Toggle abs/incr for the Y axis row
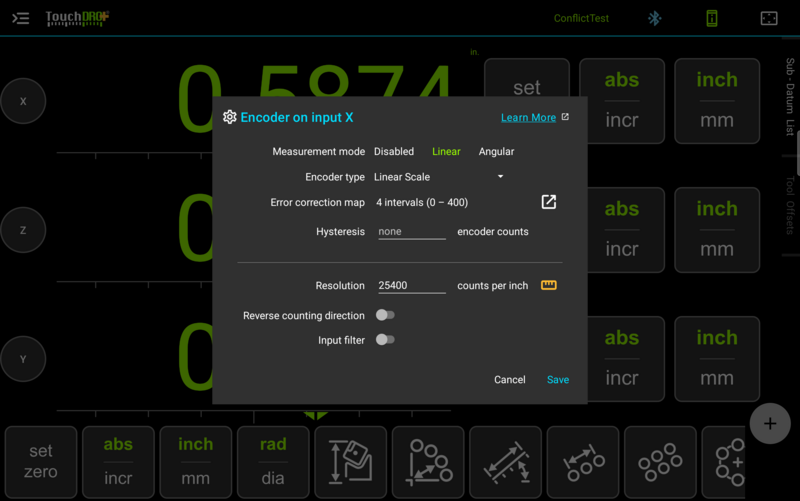The image size is (800, 501). (x=625, y=359)
